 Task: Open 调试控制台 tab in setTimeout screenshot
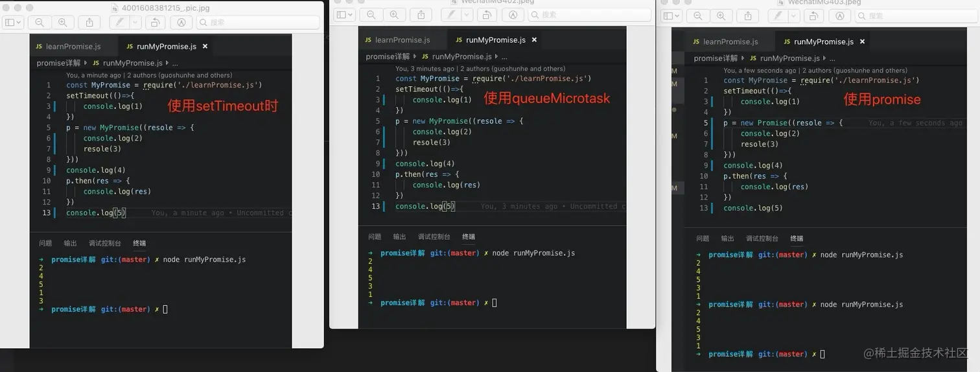105,243
